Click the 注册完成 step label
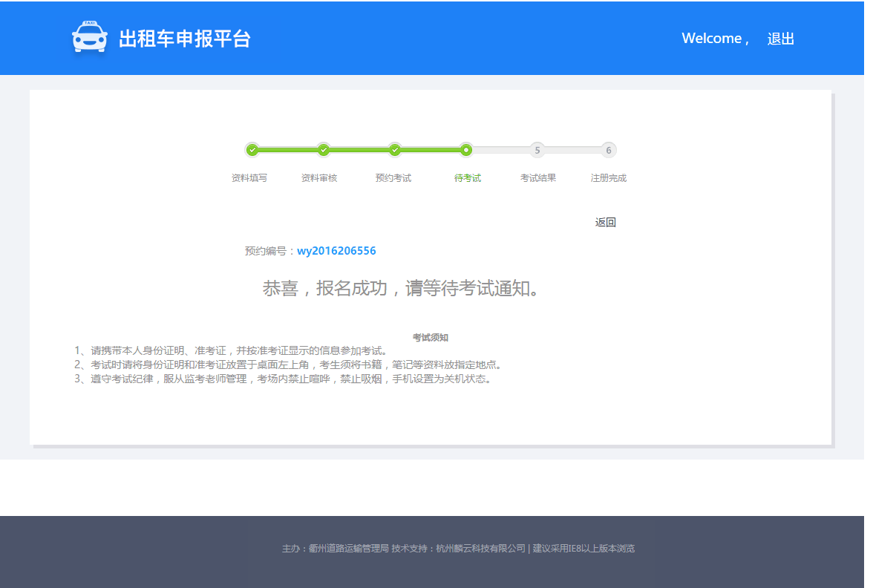 pyautogui.click(x=609, y=178)
